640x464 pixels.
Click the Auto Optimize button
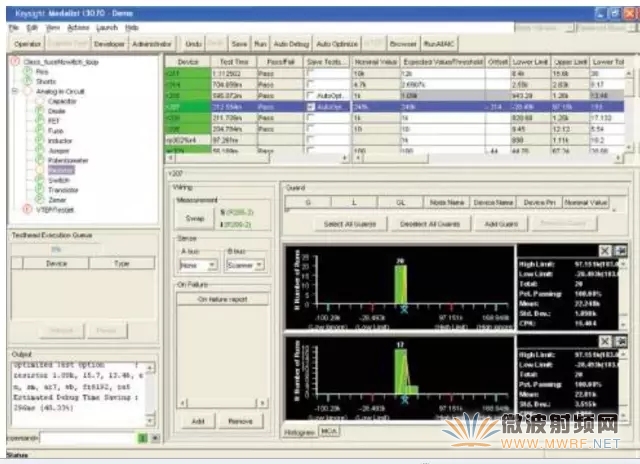click(337, 44)
